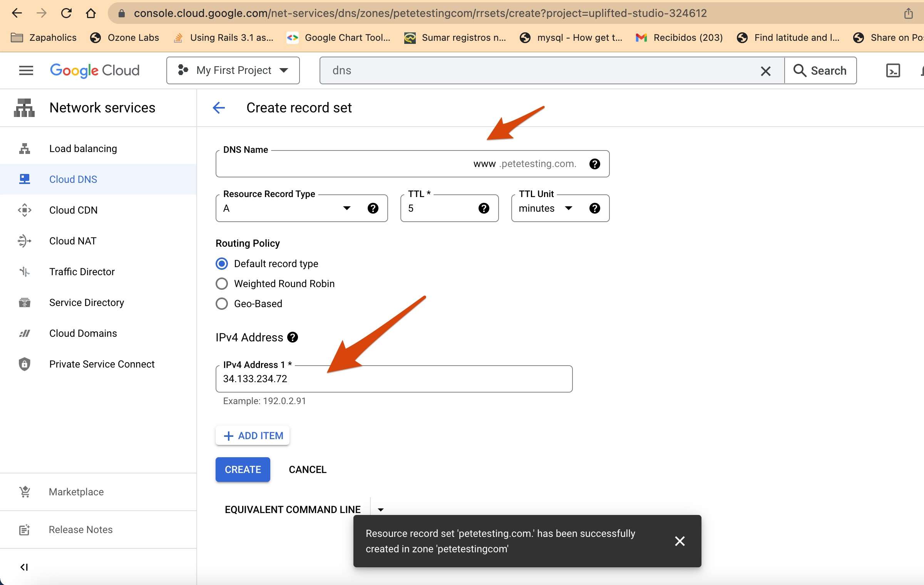924x585 pixels.
Task: Select Geo-Based routing policy
Action: tap(222, 304)
